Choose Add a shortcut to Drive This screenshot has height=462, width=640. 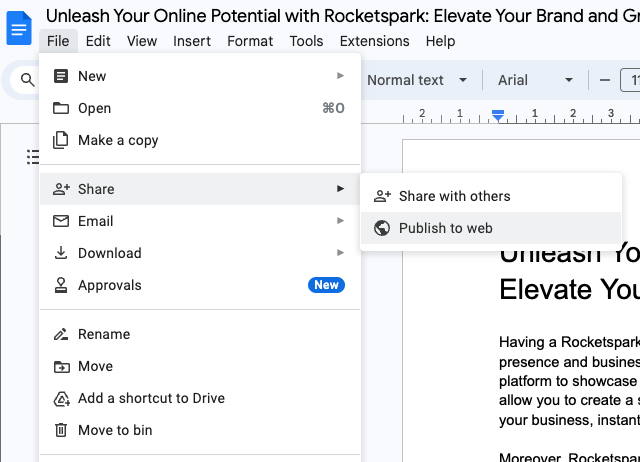200,398
